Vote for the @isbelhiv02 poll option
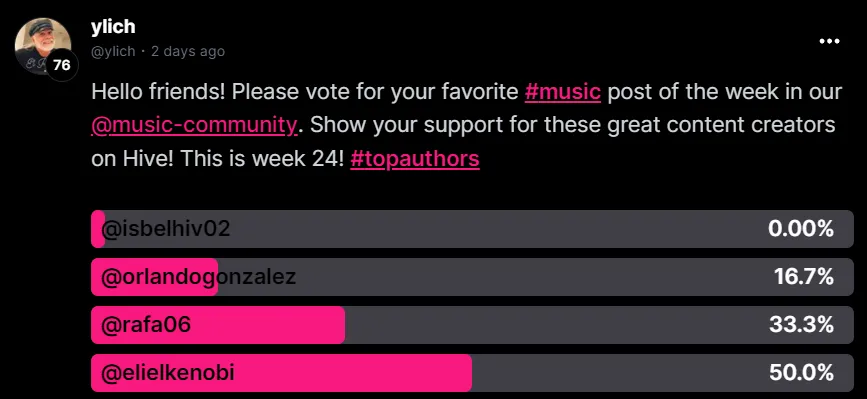This screenshot has width=867, height=399. click(x=472, y=229)
